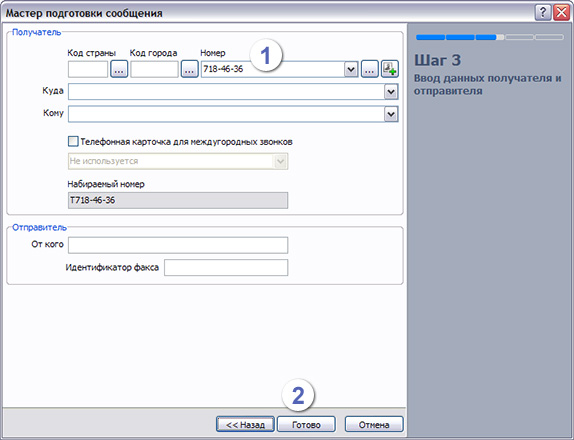This screenshot has height=440, width=574.
Task: Click the Идентификатор факса input field
Action: 226,268
